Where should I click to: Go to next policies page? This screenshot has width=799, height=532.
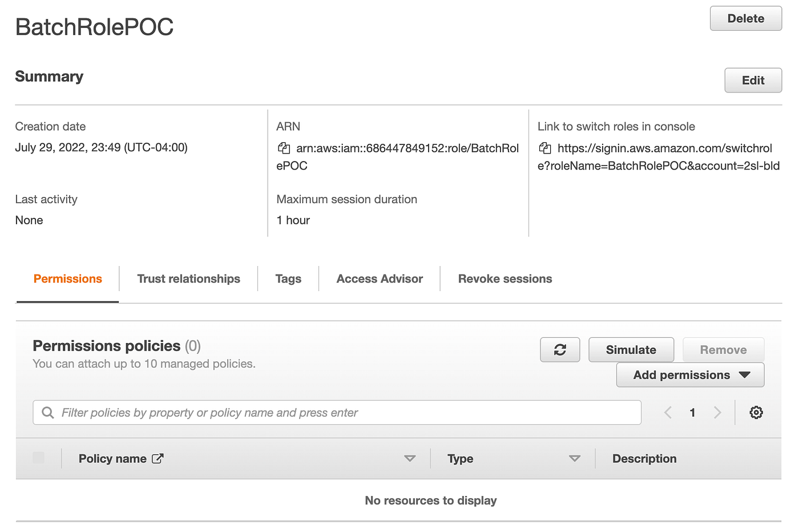(717, 413)
